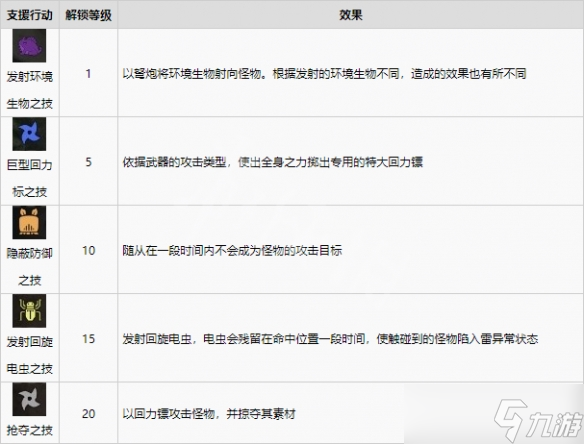The image size is (584, 444).
Task: Click the orange concealed defense skill icon
Action: point(29,222)
